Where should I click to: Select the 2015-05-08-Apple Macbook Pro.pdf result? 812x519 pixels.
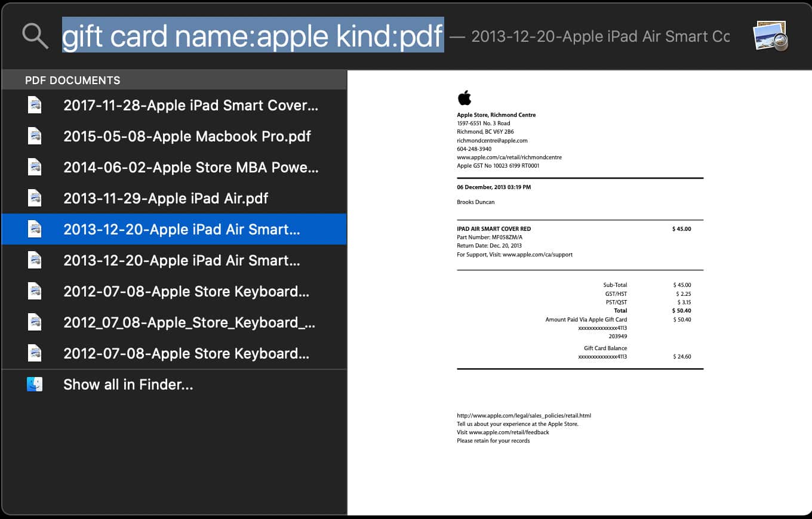coord(174,136)
